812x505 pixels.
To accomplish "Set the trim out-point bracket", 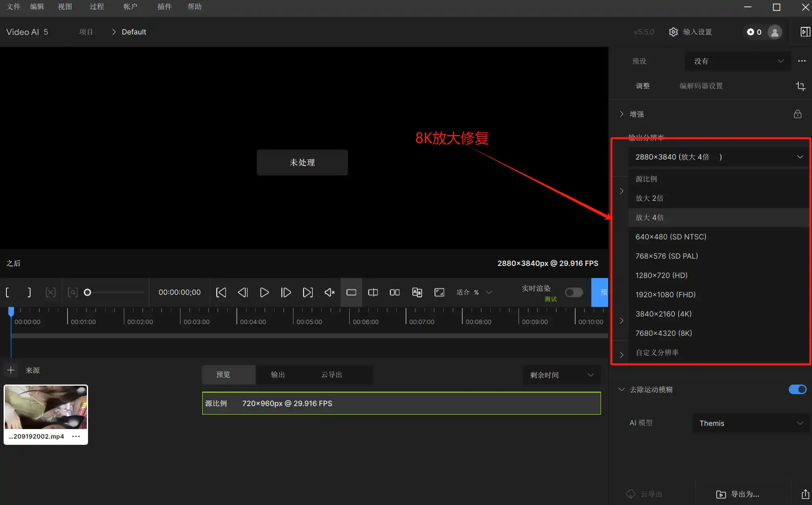I will click(29, 292).
